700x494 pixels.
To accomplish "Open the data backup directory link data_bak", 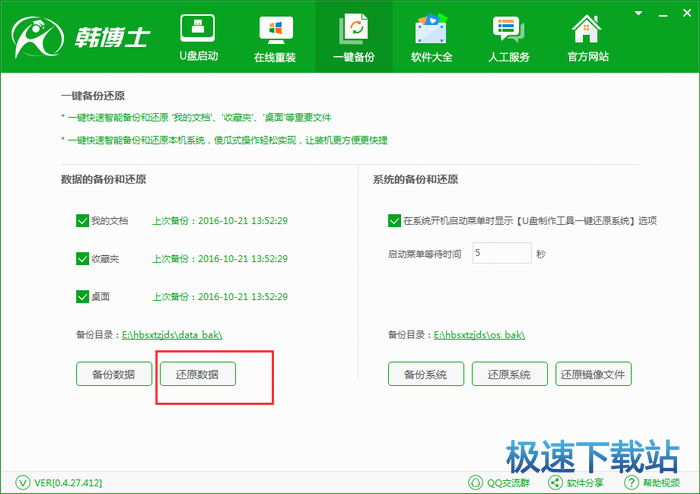I will point(172,335).
